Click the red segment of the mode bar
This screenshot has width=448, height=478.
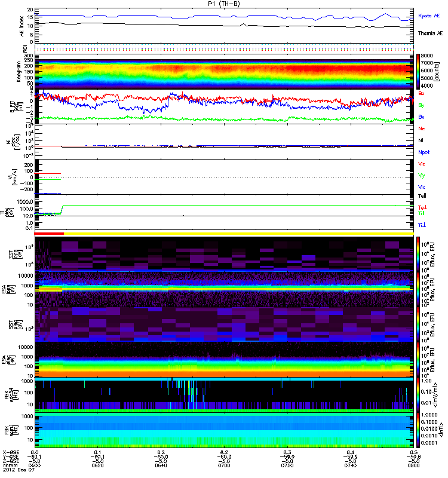[x=49, y=234]
